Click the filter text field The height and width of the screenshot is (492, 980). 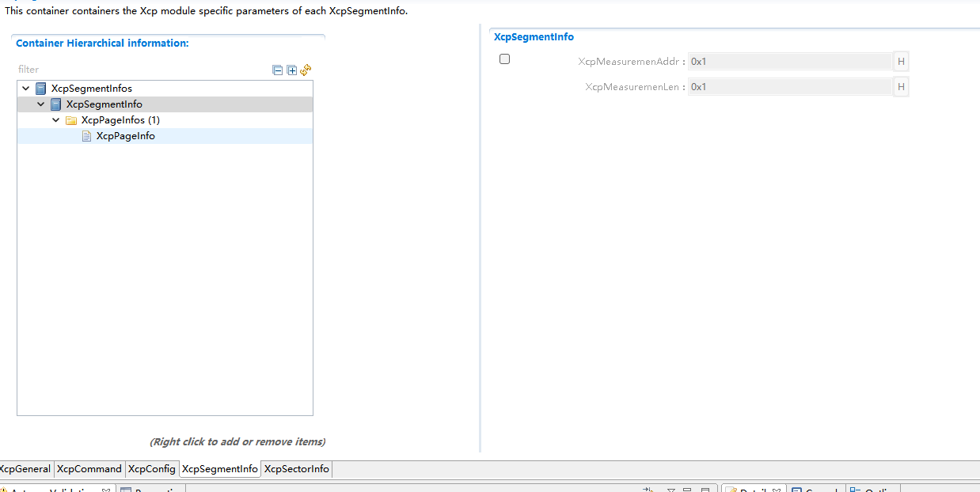(x=142, y=70)
